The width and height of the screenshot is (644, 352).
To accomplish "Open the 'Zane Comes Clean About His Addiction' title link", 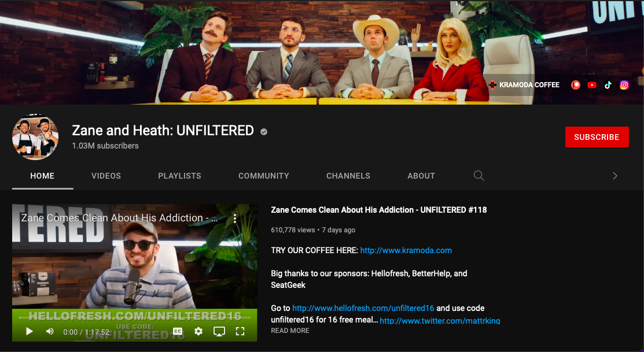I will tap(378, 210).
